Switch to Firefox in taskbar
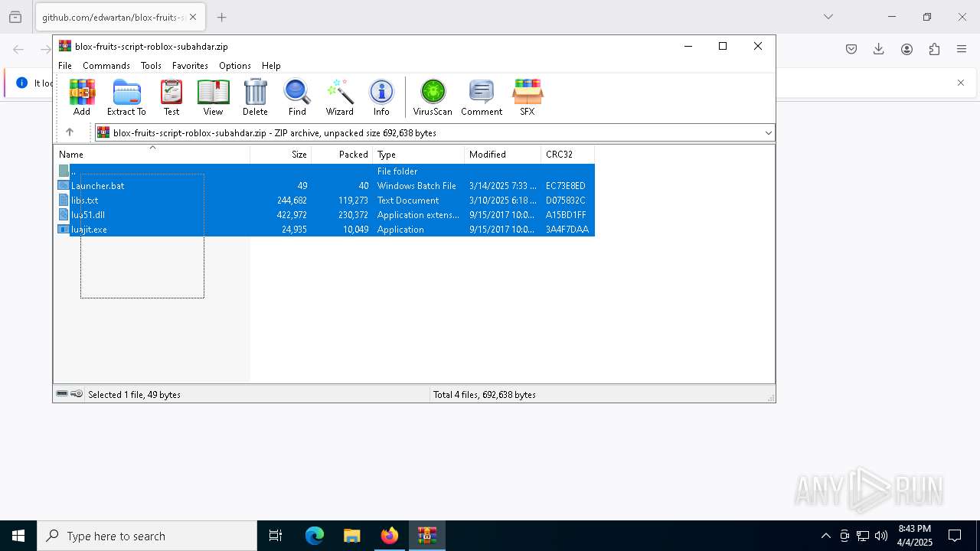This screenshot has height=551, width=980. pos(390,536)
